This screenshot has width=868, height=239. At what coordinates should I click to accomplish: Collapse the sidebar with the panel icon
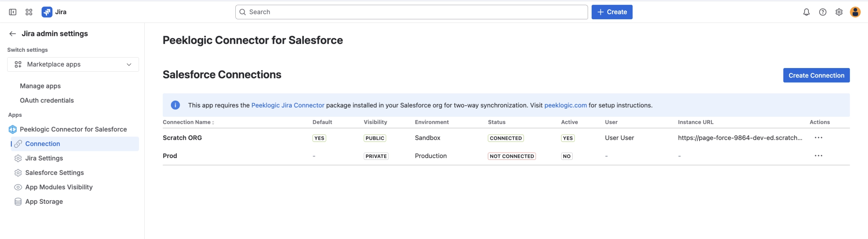[13, 12]
